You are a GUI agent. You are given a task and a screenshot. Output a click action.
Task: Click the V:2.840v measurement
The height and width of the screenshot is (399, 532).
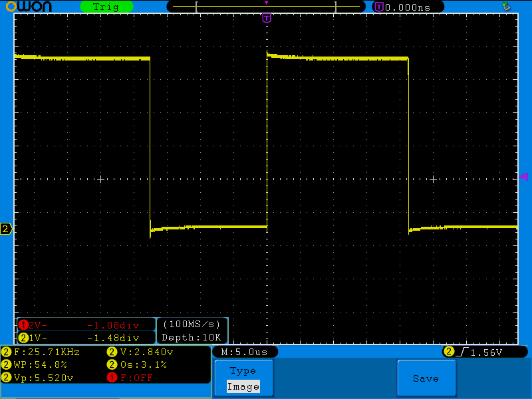pyautogui.click(x=140, y=352)
